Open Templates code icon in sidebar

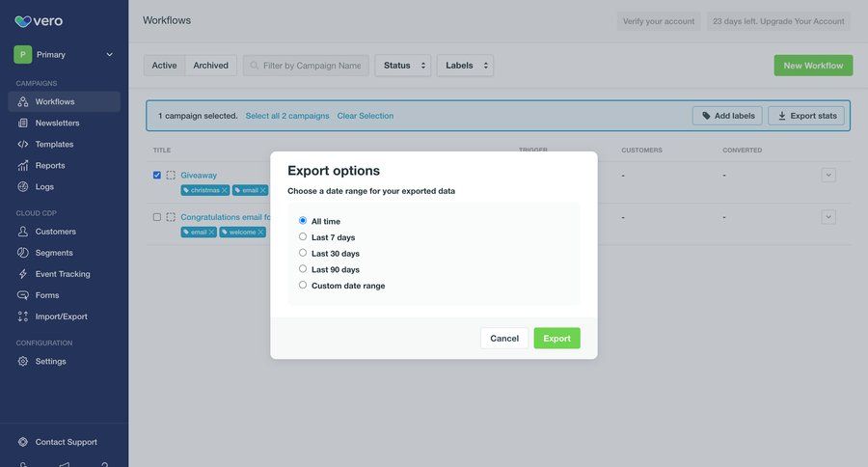(x=23, y=144)
